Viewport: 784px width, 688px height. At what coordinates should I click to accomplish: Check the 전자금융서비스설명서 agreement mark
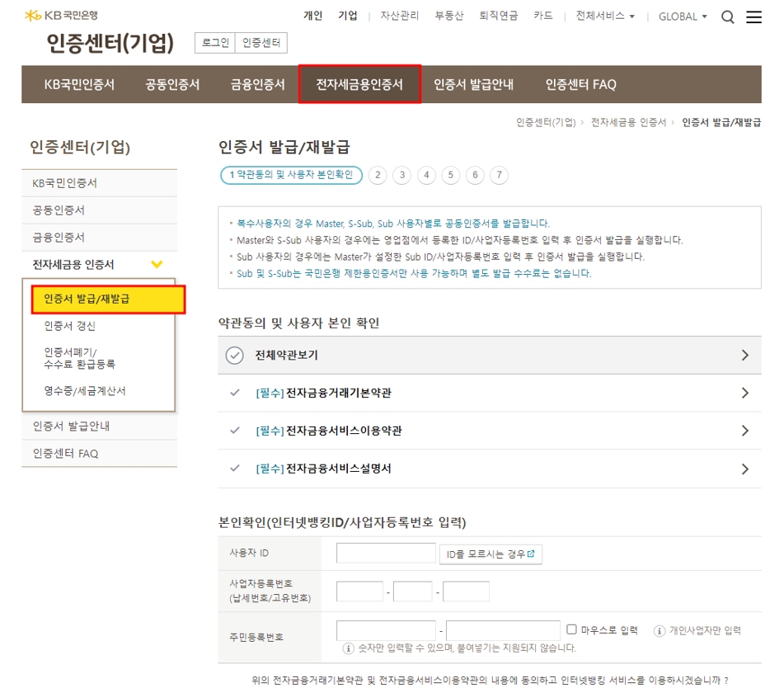click(x=234, y=469)
